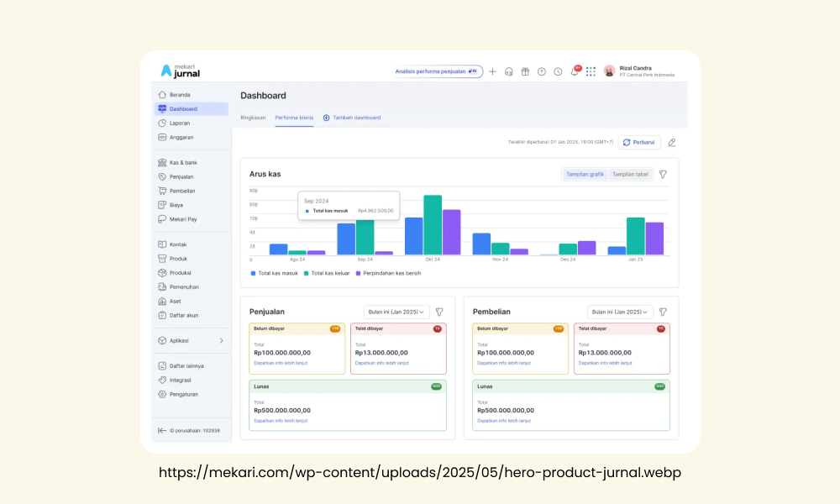
Task: Click the Perbarui refresh button
Action: pyautogui.click(x=639, y=143)
